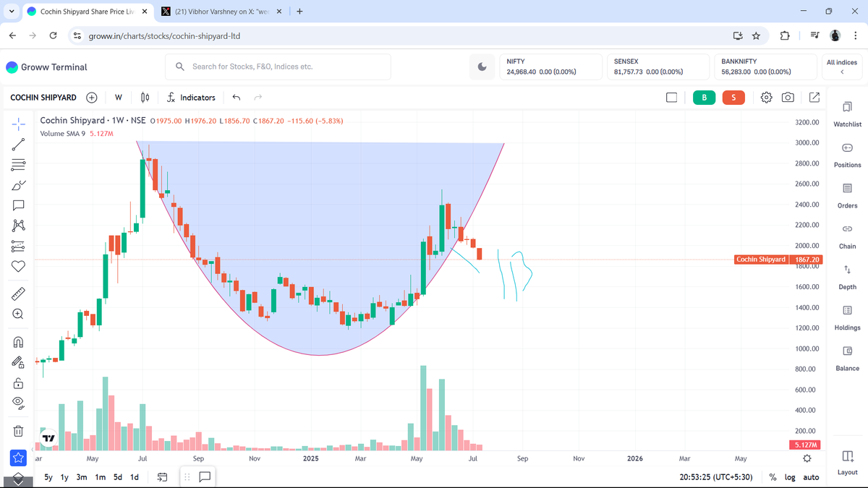This screenshot has height=488, width=868.
Task: Take a chart snapshot with camera icon
Action: [x=788, y=98]
